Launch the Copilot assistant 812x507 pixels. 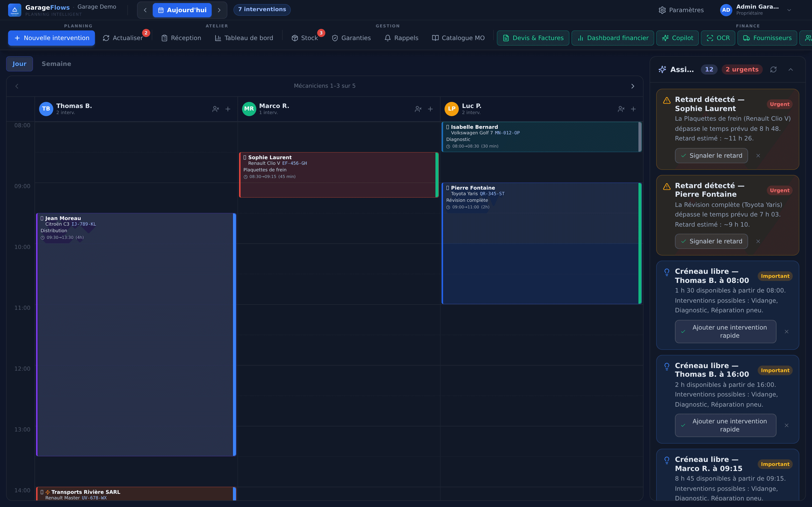(677, 38)
